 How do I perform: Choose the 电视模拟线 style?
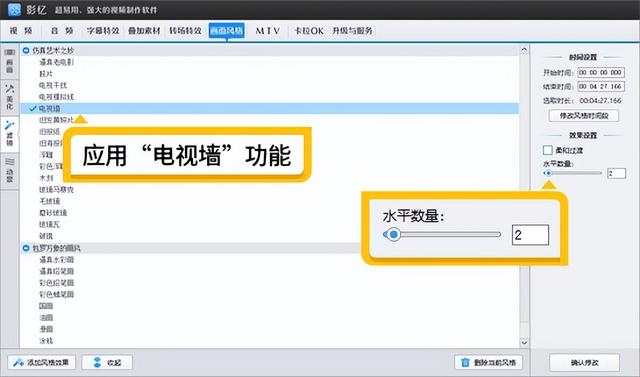tap(56, 97)
